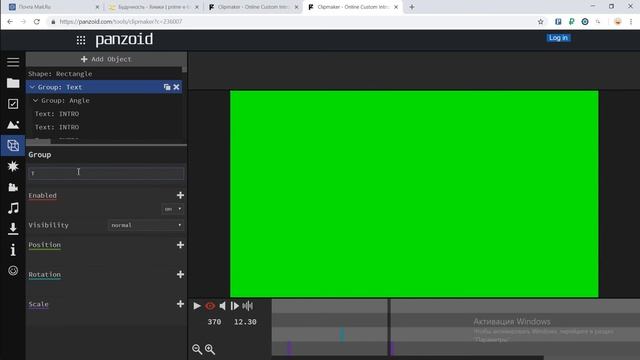
Task: Click the object list scrollbar
Action: (184, 69)
